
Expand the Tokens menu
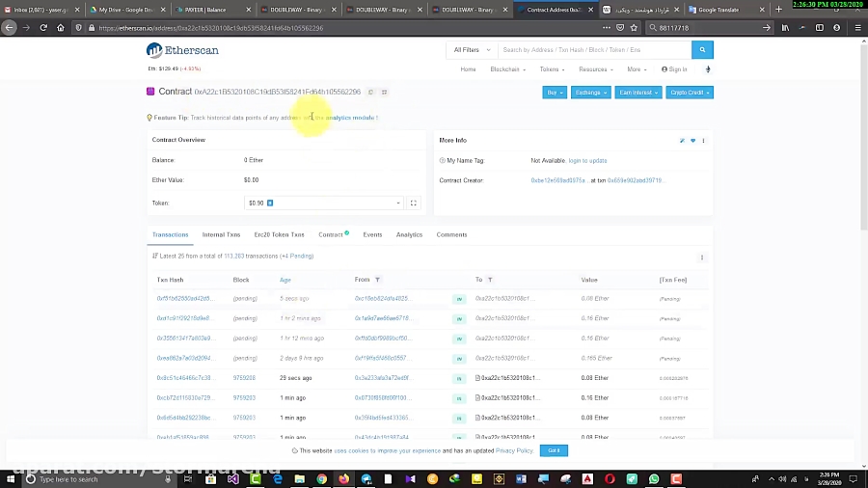coord(552,69)
